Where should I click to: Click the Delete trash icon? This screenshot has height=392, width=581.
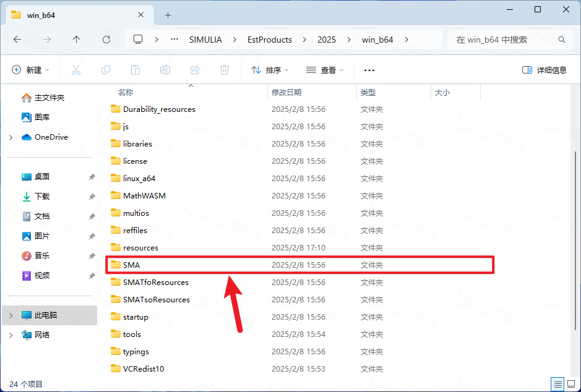coord(225,70)
